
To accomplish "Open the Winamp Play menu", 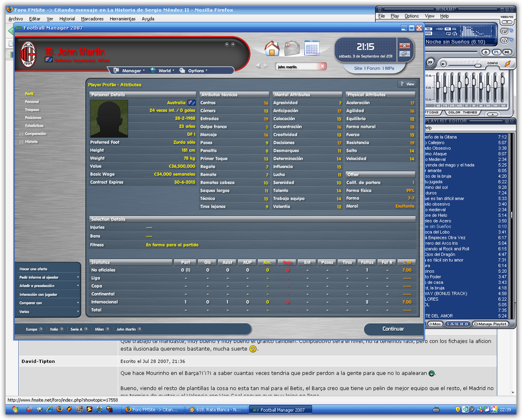I will (x=395, y=16).
